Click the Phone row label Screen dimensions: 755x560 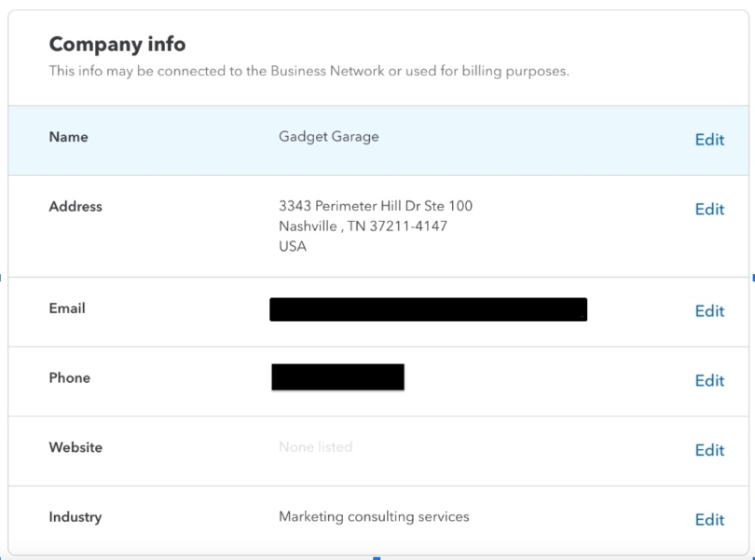tap(67, 377)
